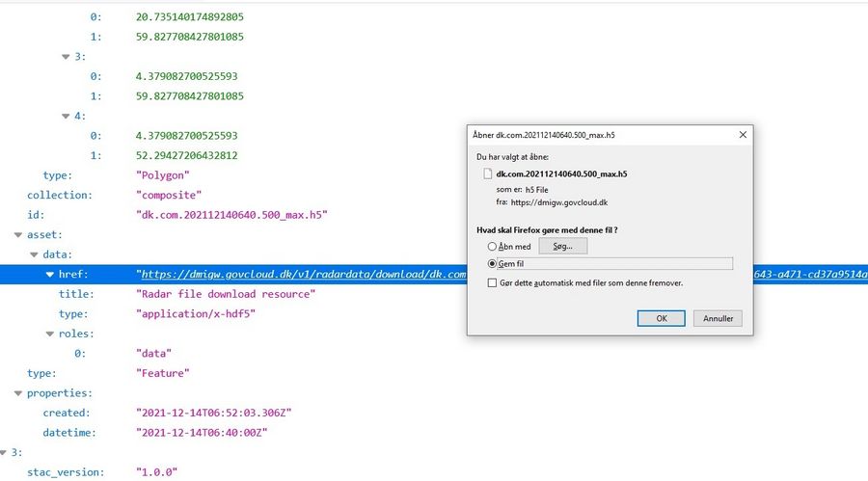
Task: Enable 'Gør dette automatisk' checkbox
Action: pyautogui.click(x=493, y=283)
